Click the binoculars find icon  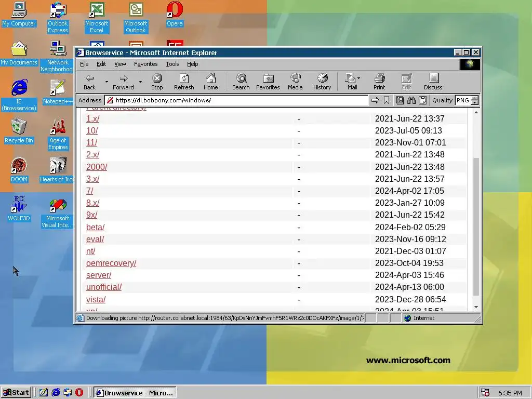click(411, 100)
